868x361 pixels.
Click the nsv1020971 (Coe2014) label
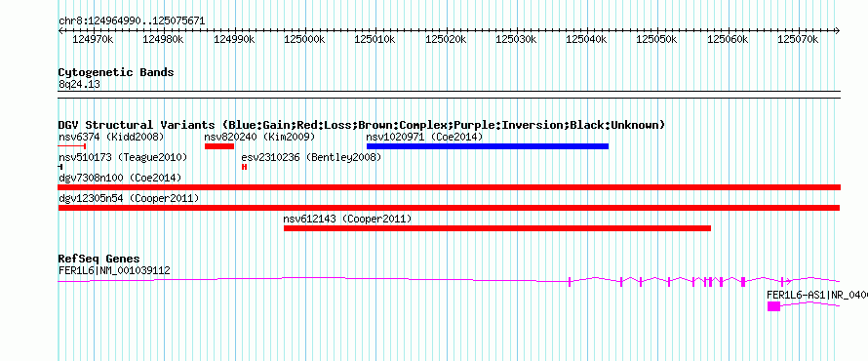coord(424,137)
